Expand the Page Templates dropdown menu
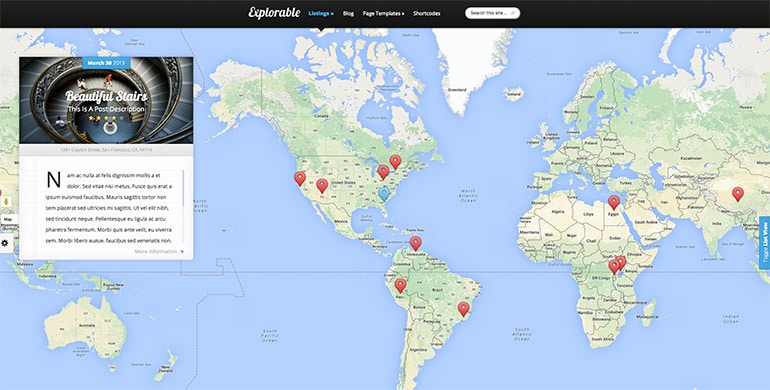The width and height of the screenshot is (770, 390). (x=384, y=14)
